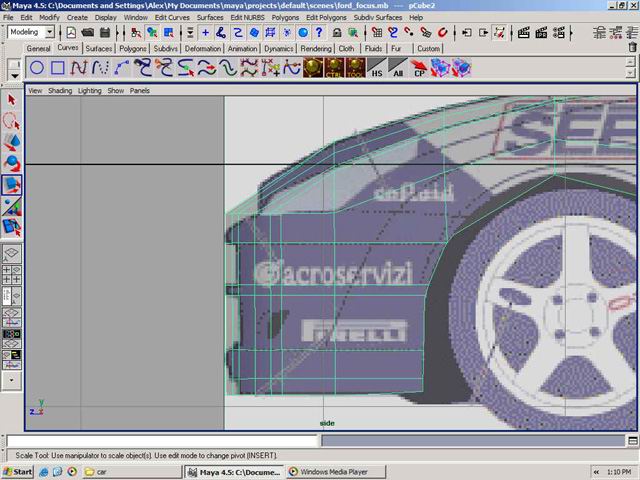Click the CP shelf button
640x480 pixels.
420,69
